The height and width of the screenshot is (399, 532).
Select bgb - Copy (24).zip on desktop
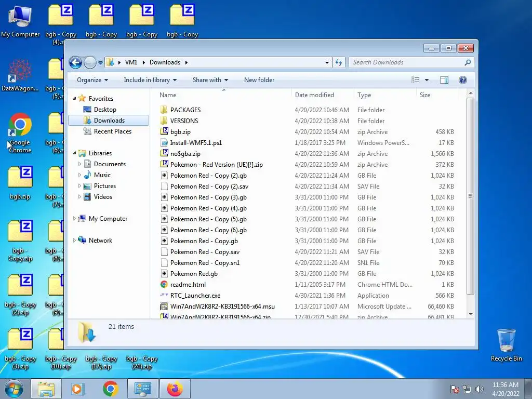point(142,362)
